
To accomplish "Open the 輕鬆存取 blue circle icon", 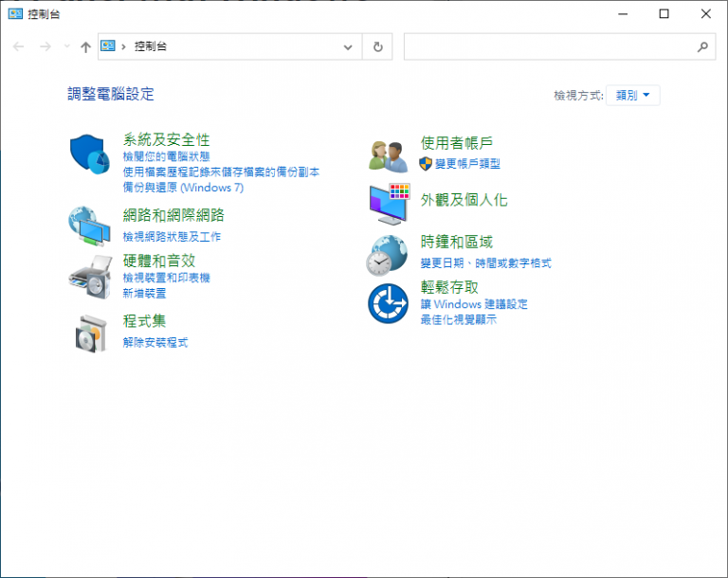I will (x=388, y=303).
